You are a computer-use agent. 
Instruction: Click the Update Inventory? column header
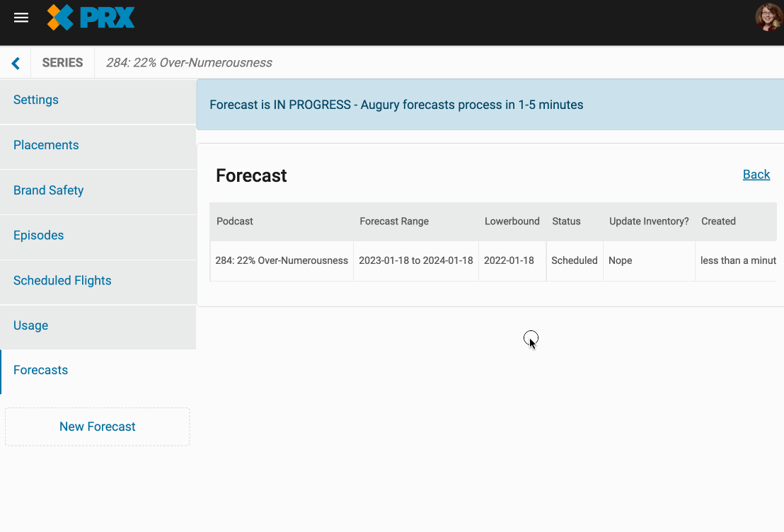[x=649, y=221]
